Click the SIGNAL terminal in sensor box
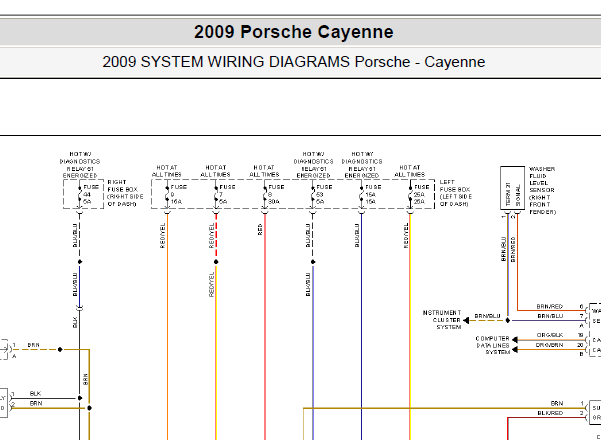 tap(518, 195)
